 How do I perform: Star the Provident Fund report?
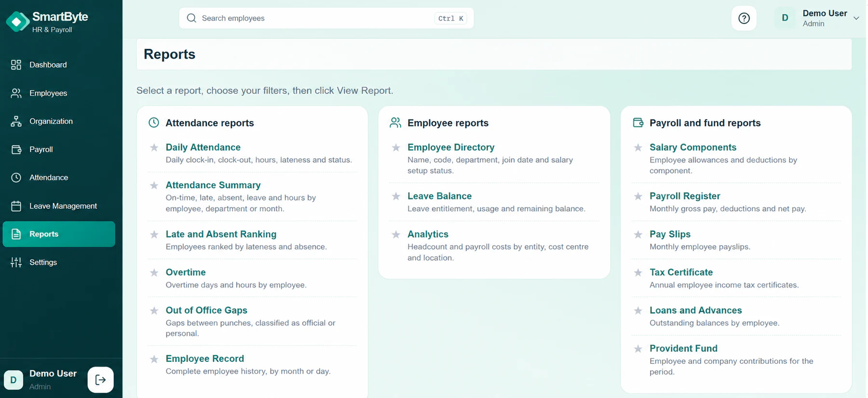coord(638,349)
